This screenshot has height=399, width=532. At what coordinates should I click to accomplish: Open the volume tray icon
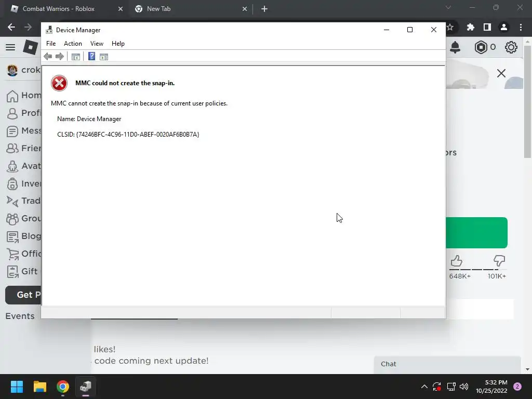464,387
